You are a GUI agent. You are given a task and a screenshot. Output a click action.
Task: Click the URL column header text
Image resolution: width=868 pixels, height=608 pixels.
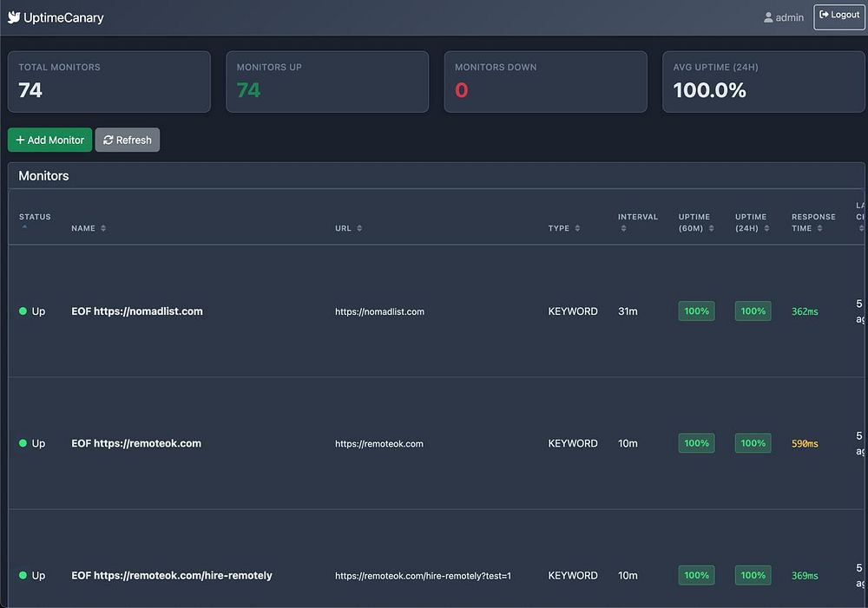coord(343,228)
